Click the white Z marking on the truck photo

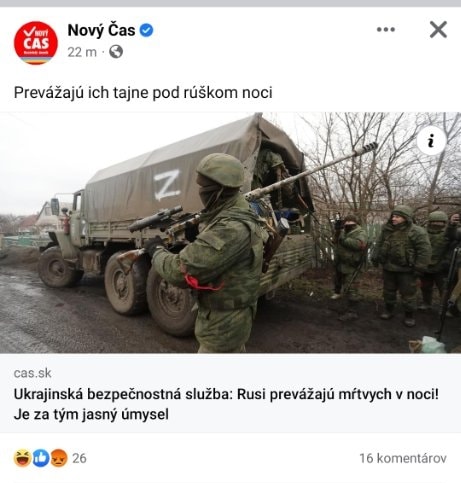[167, 185]
